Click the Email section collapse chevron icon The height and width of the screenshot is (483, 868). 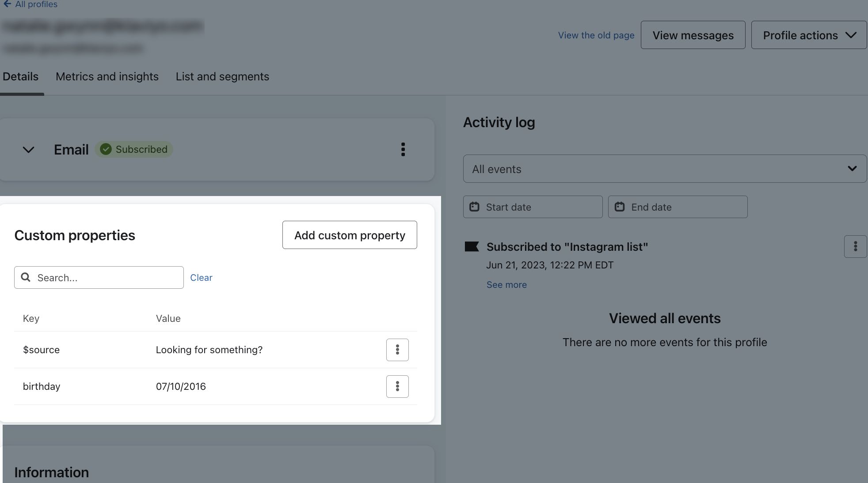[x=29, y=149]
